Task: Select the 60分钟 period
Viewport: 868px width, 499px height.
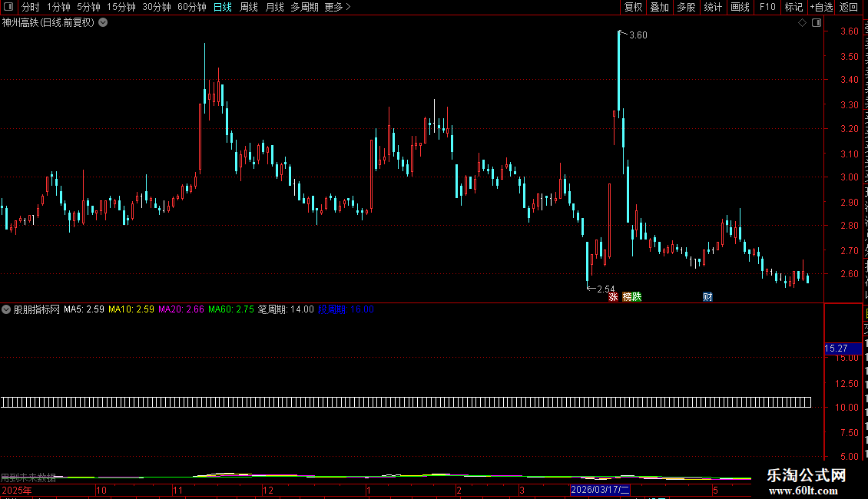Action: coord(192,7)
